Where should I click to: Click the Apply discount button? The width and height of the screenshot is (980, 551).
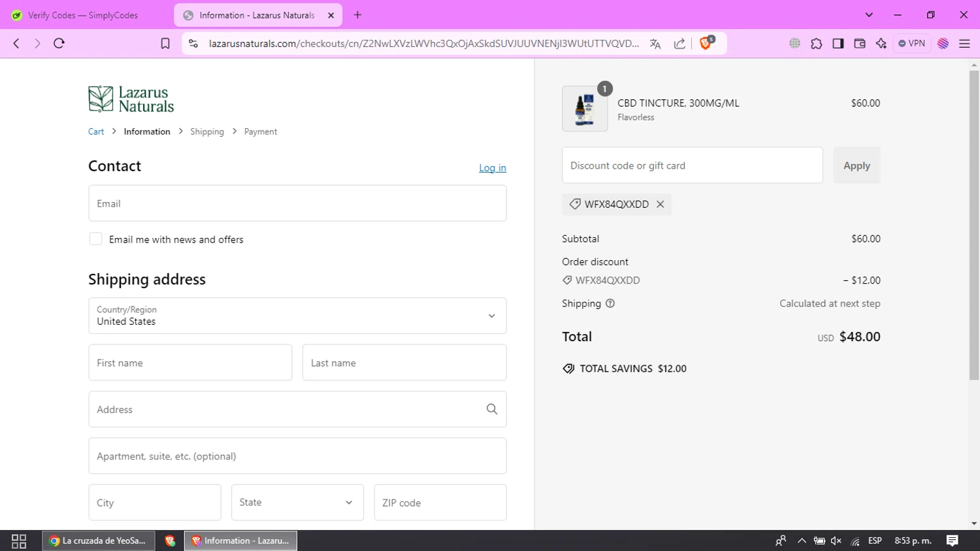click(x=857, y=165)
